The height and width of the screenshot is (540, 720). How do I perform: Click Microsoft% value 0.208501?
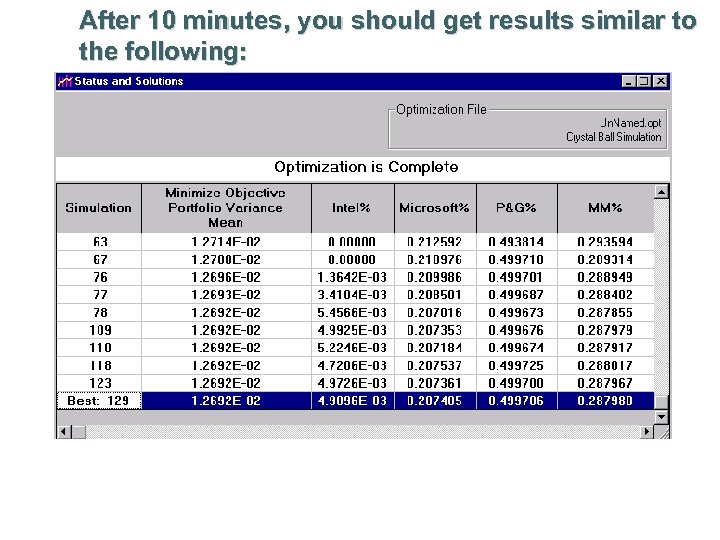pyautogui.click(x=434, y=295)
